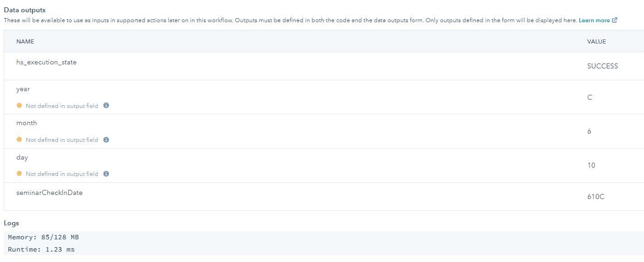Click the Data outputs section heading

coord(24,10)
